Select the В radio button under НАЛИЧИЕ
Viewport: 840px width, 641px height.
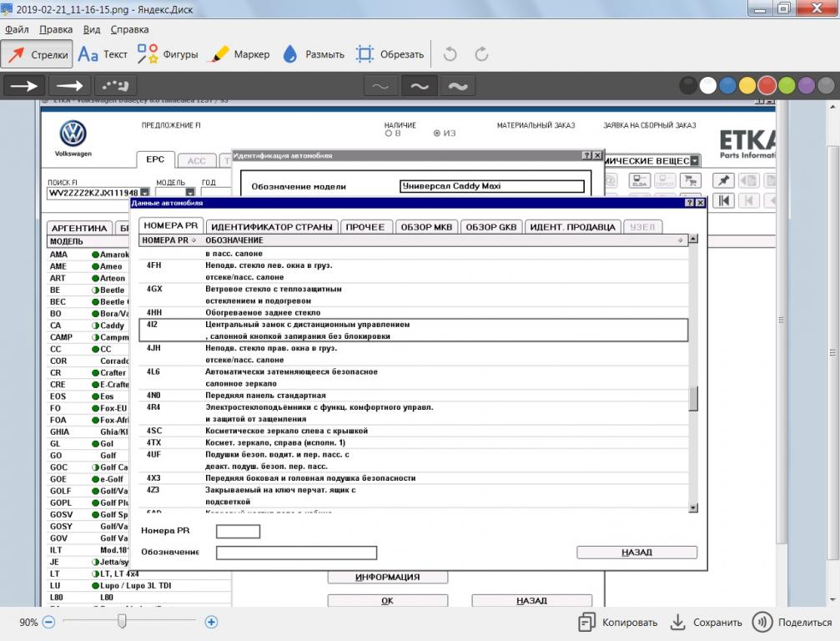pos(389,134)
